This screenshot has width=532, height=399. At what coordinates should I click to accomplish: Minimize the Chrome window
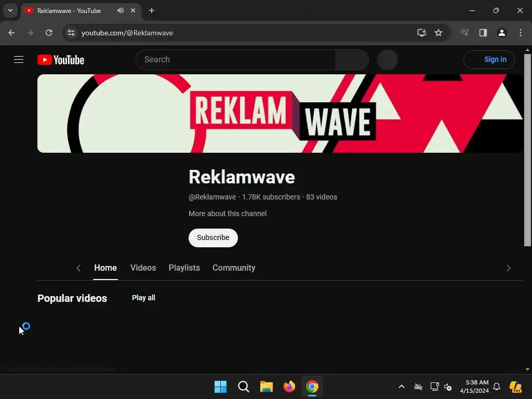(x=472, y=10)
